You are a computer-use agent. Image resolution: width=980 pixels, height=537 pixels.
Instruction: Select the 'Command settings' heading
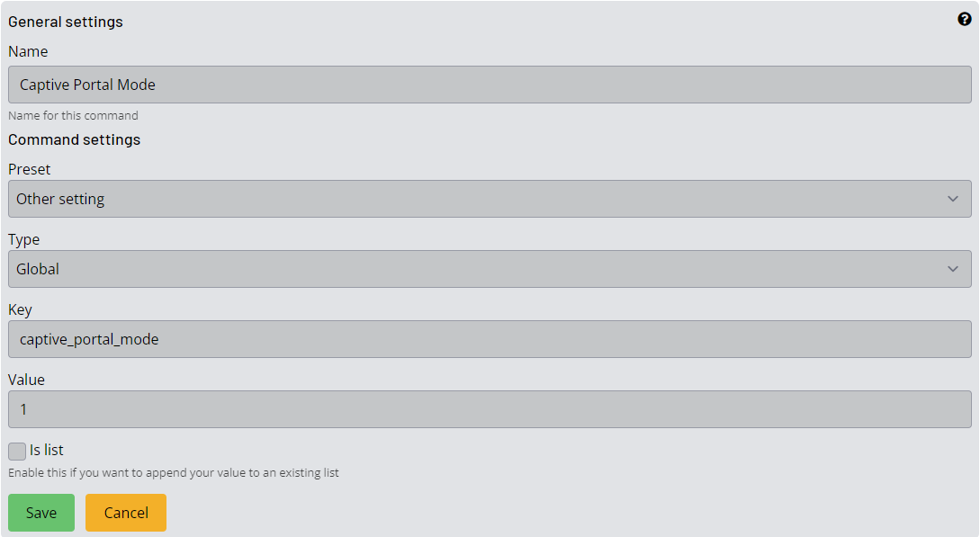point(75,139)
